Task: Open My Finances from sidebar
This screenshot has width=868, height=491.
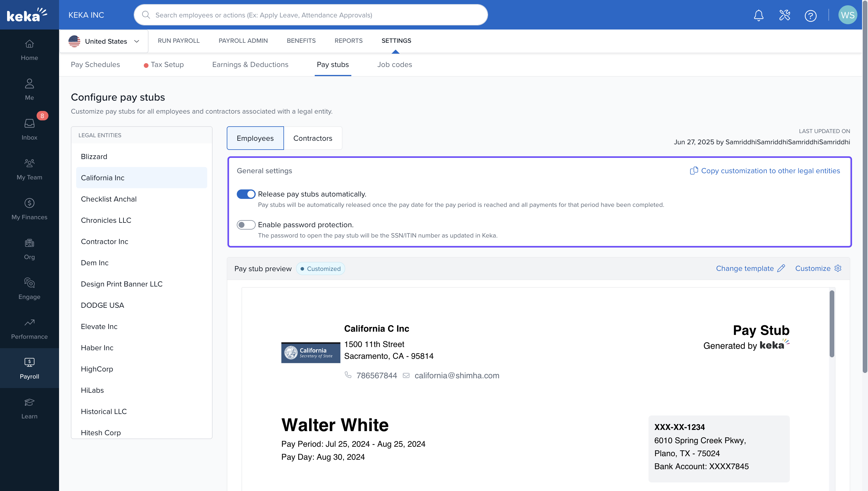Action: click(x=29, y=209)
